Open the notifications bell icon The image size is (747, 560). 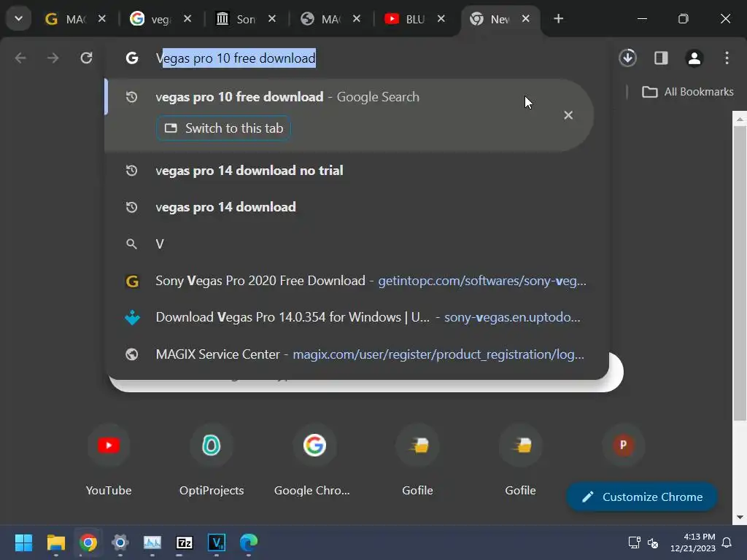tap(727, 542)
